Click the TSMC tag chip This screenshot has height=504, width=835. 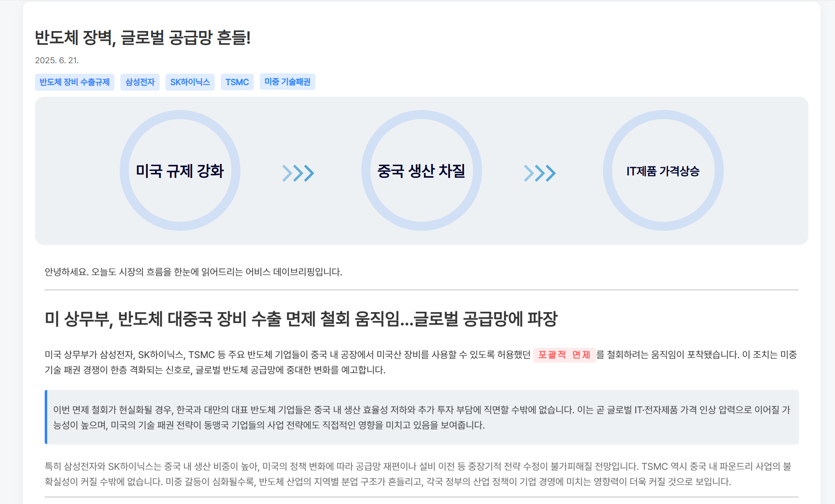point(237,82)
